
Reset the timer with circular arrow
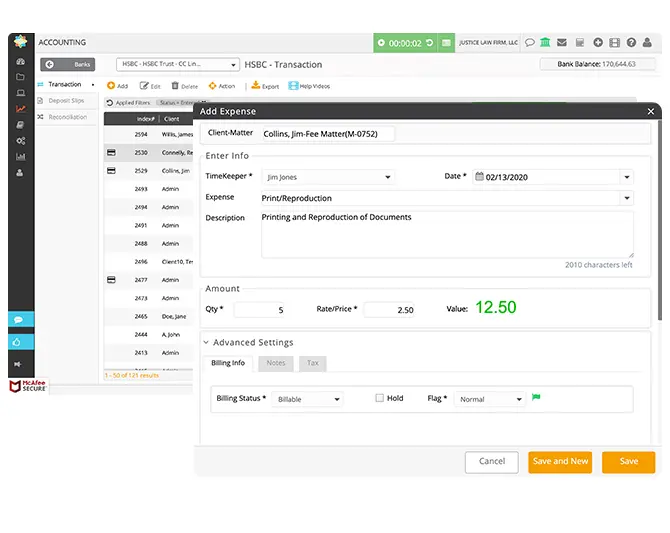(x=430, y=43)
